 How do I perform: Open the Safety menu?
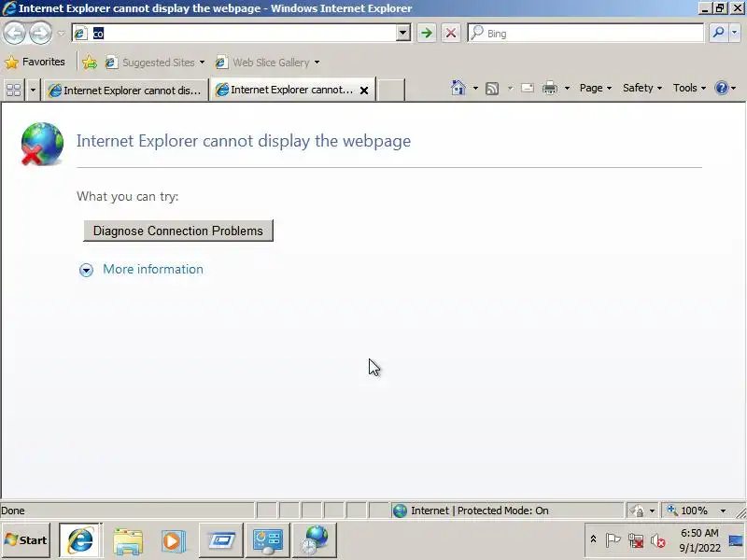click(642, 88)
